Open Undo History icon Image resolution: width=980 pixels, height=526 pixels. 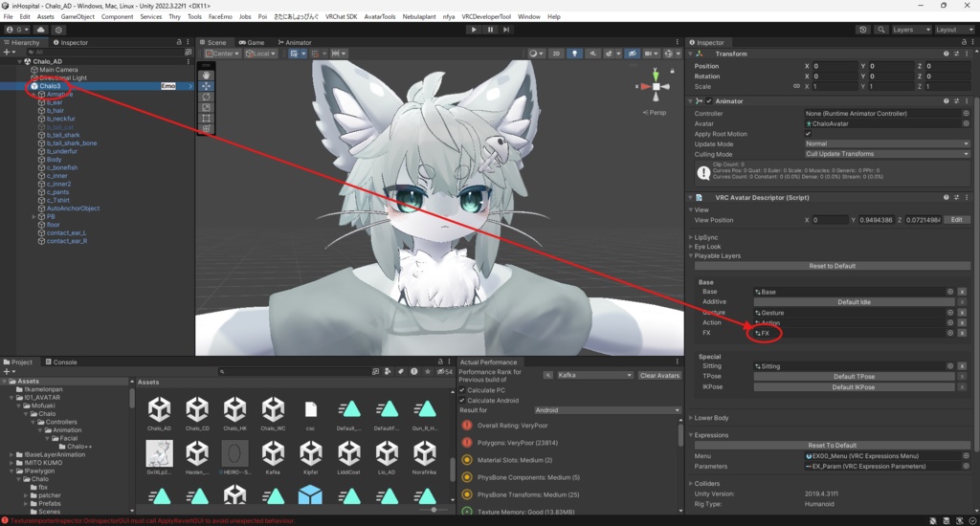click(863, 30)
